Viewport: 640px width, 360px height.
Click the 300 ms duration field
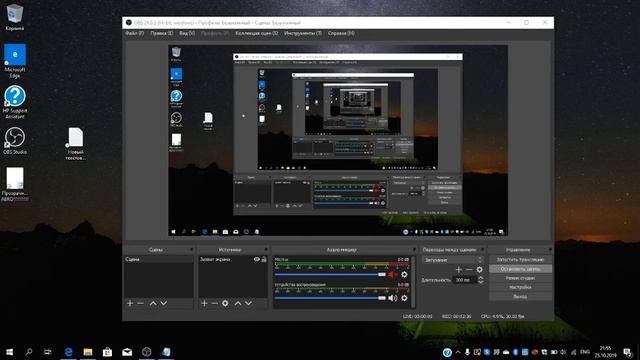[465, 280]
